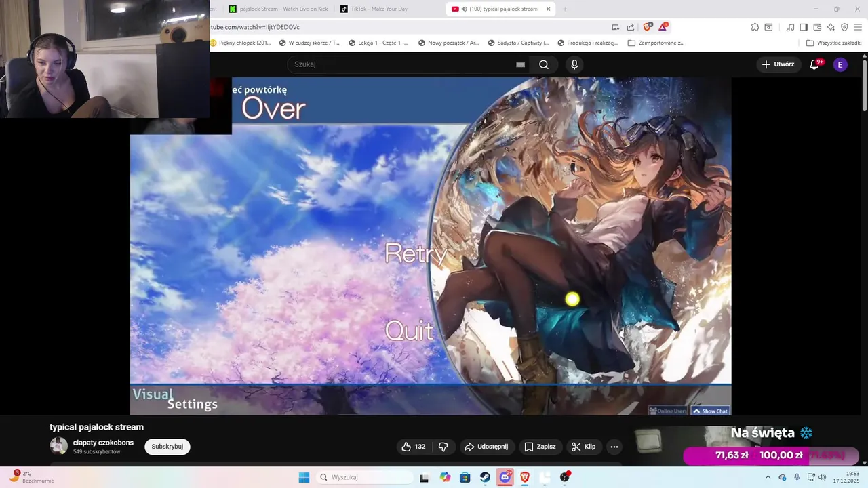This screenshot has height=488, width=868.
Task: Click the Utwórz create button
Action: click(778, 64)
